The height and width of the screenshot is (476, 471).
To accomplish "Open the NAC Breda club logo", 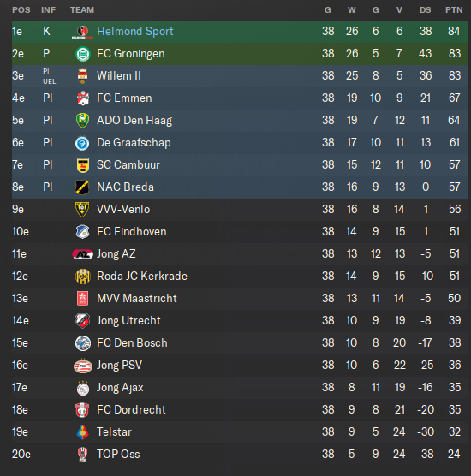I will click(x=82, y=187).
